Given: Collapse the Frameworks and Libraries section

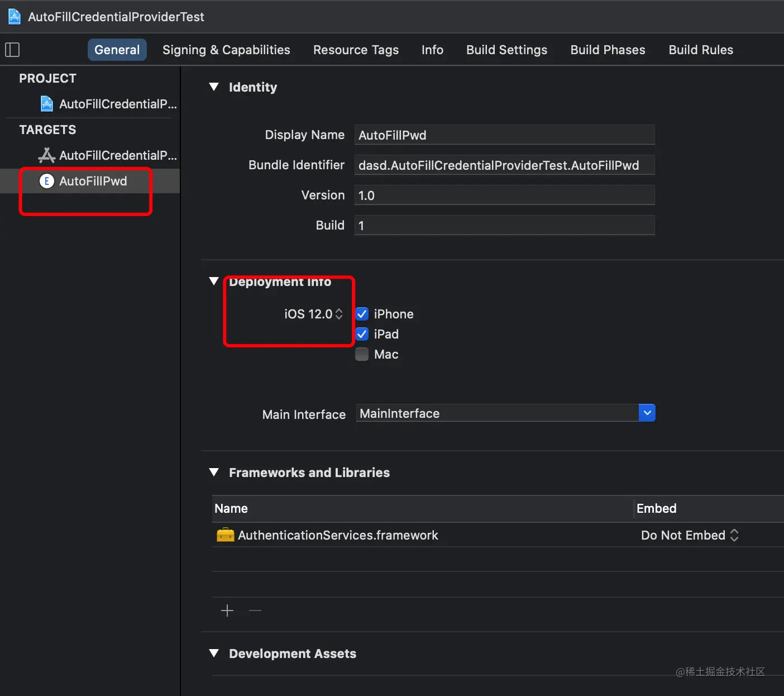Looking at the screenshot, I should point(214,472).
